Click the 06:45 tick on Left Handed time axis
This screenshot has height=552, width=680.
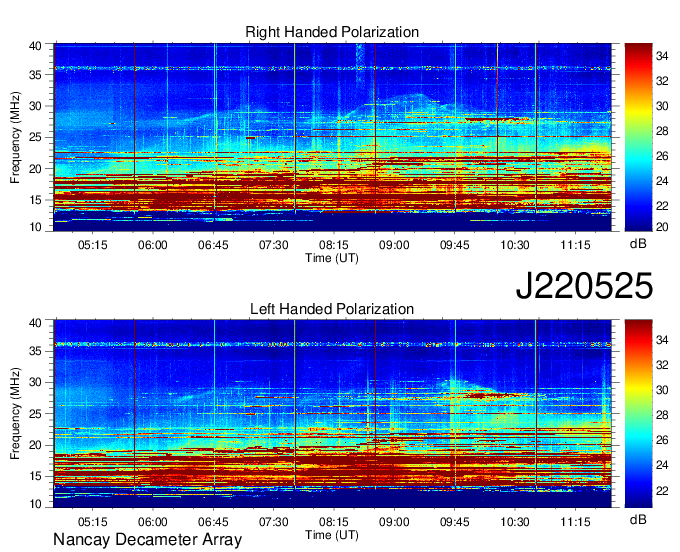213,522
